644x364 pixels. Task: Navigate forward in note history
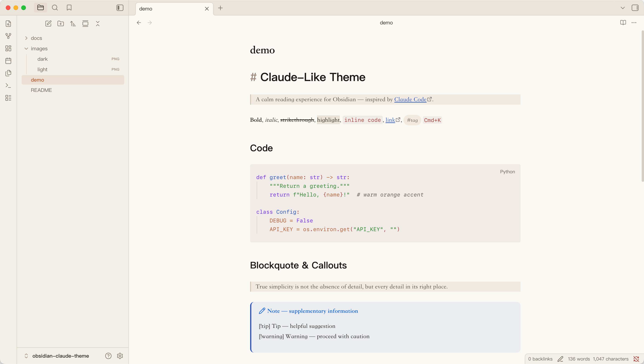[150, 23]
